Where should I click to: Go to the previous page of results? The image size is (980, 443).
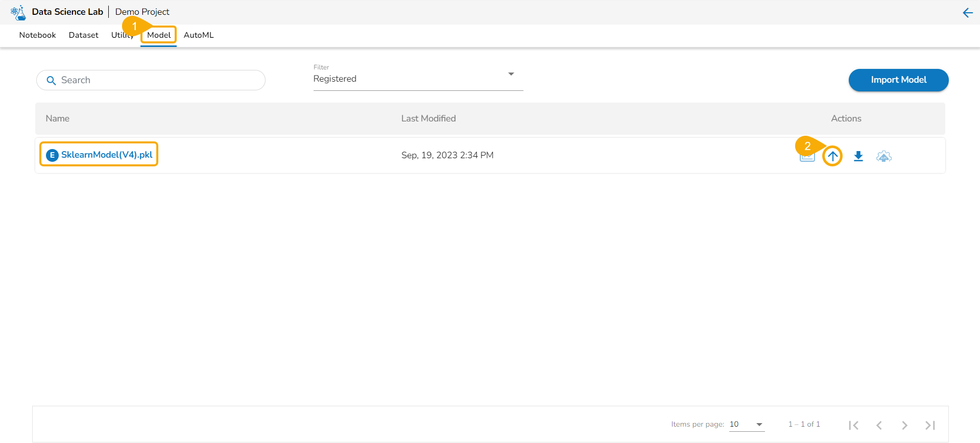point(879,425)
